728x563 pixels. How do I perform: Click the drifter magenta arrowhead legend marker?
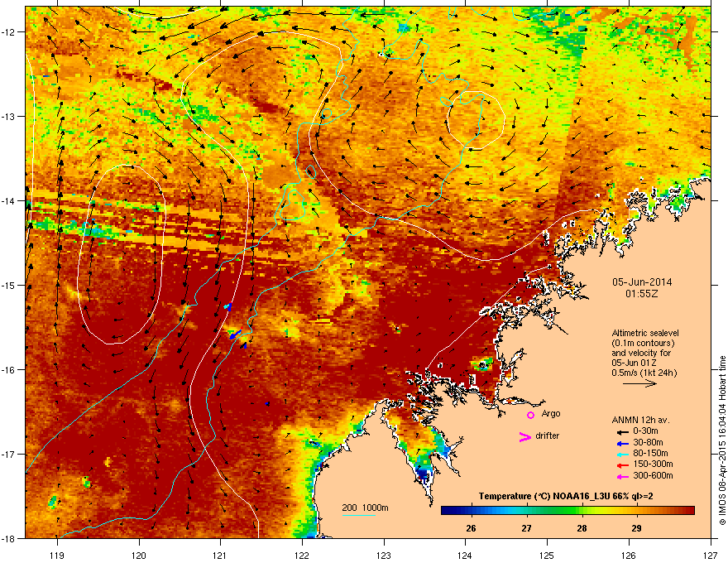tap(524, 436)
